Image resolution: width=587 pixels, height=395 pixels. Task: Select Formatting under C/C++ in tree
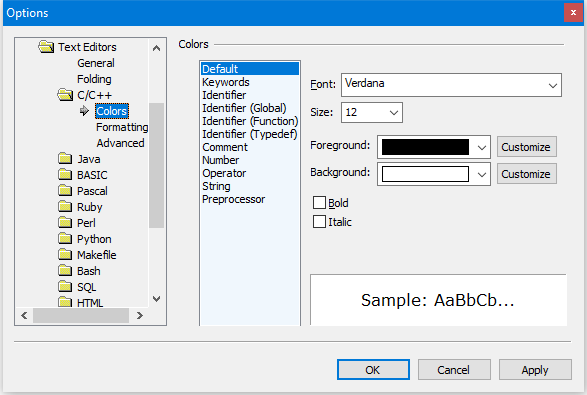(122, 127)
